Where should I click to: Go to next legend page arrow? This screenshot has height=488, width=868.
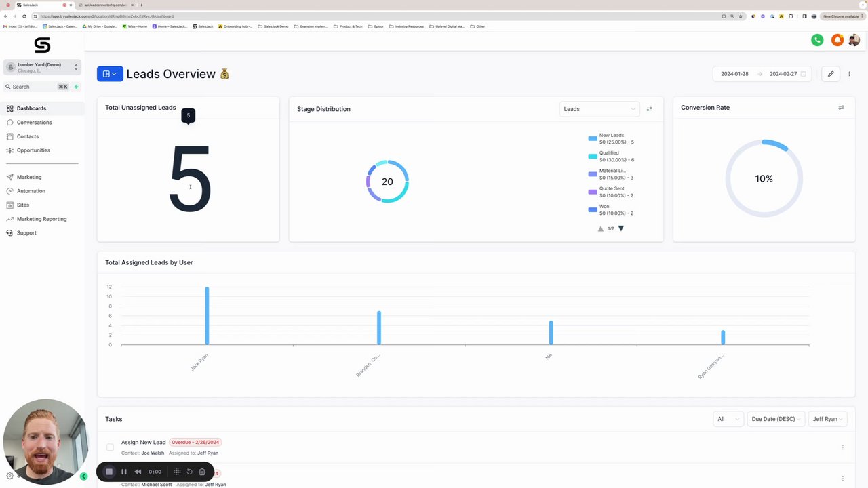tap(620, 228)
